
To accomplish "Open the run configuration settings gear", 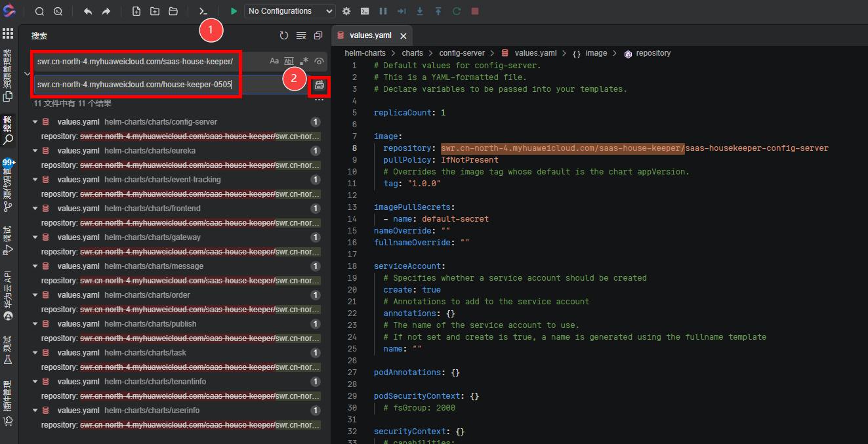I will [346, 11].
